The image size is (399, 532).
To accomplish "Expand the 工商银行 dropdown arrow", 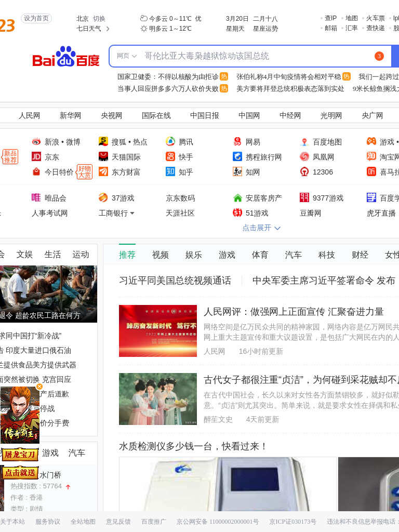I will pos(132,213).
